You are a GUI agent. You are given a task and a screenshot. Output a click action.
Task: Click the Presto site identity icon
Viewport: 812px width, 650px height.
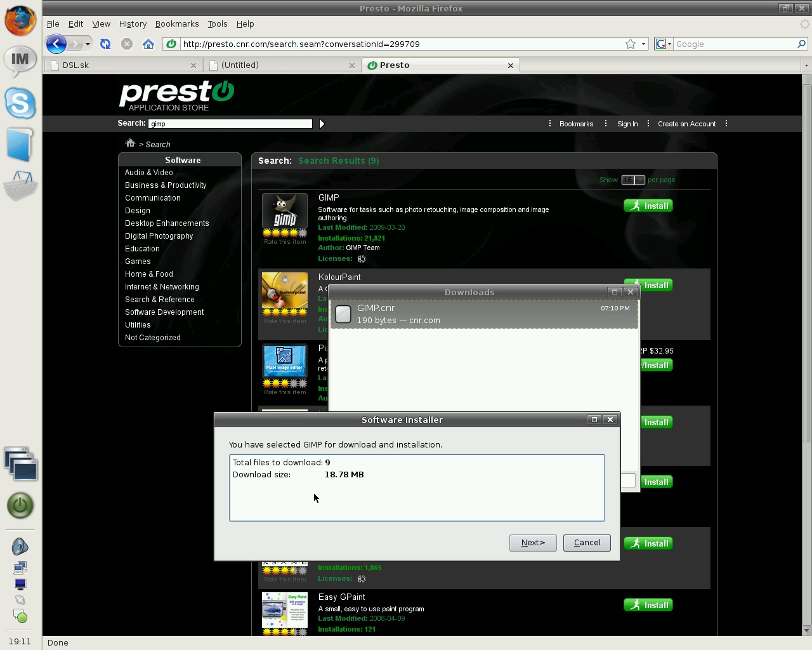pyautogui.click(x=171, y=44)
